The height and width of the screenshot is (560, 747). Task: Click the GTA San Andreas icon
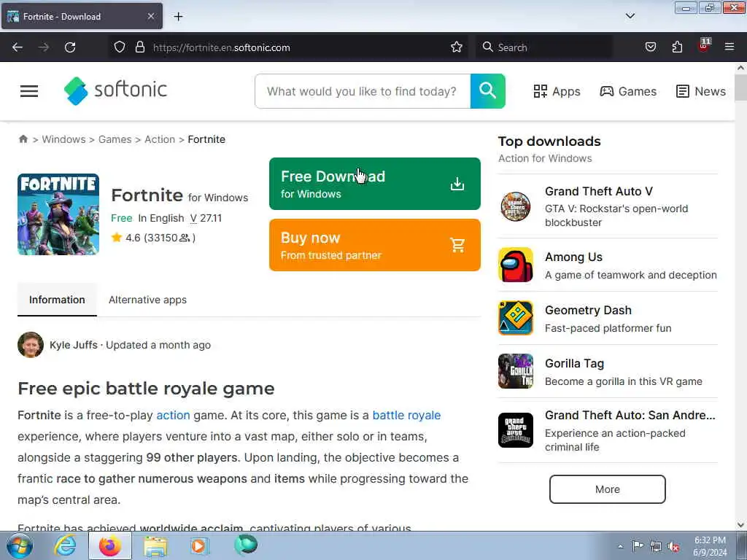tap(516, 430)
